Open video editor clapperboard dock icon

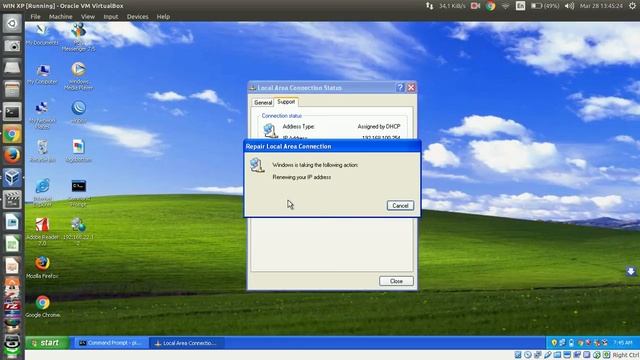click(12, 200)
